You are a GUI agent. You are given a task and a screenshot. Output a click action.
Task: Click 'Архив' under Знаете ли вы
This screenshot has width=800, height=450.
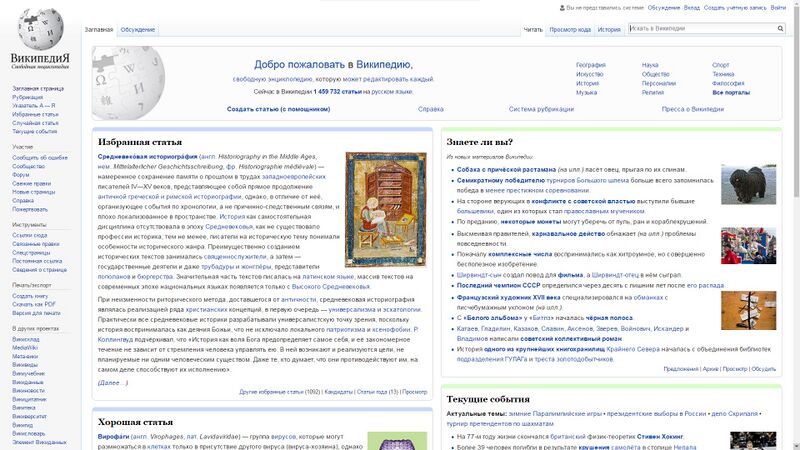[710, 369]
